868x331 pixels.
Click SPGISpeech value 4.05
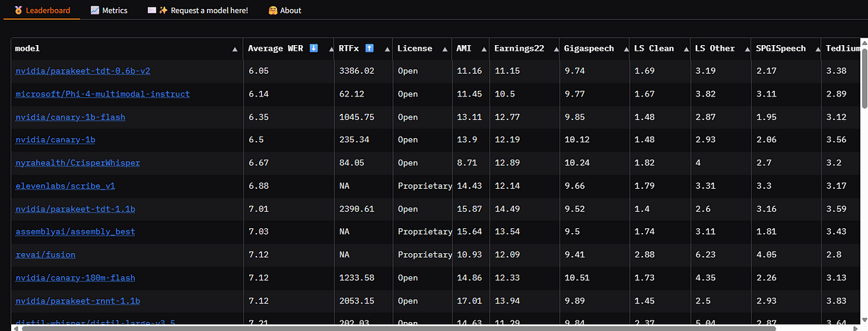[766, 255]
